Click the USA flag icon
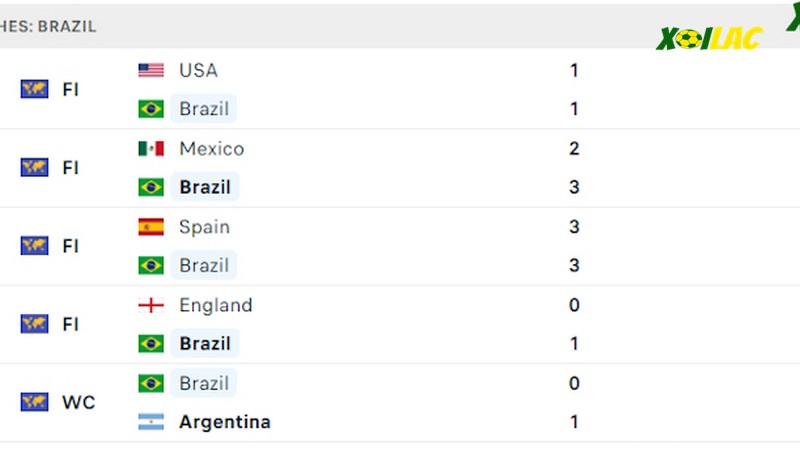This screenshot has width=800, height=450. 151,70
